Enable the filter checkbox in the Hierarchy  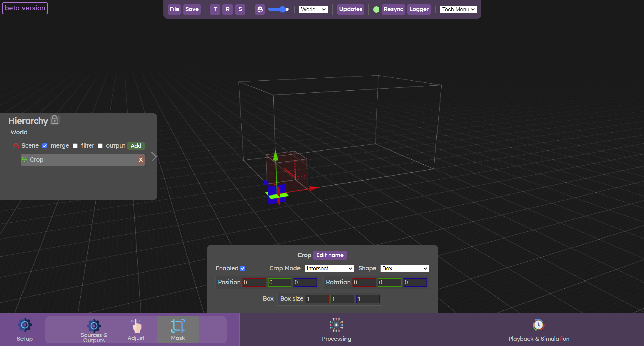tap(75, 146)
